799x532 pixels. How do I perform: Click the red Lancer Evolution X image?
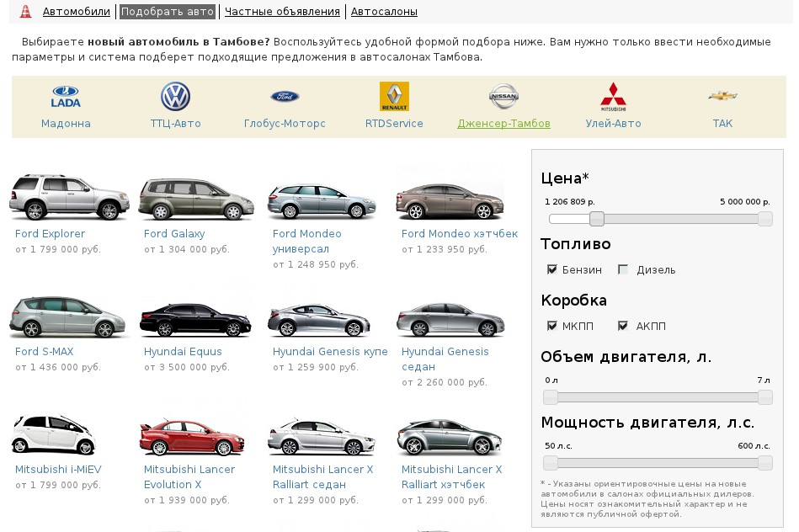click(192, 437)
